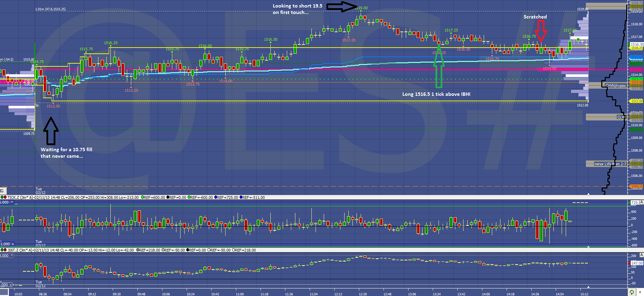644x296 pixels.
Task: Select the JI6T.Z (3m* A) pane title text
Action: [x=20, y=250]
